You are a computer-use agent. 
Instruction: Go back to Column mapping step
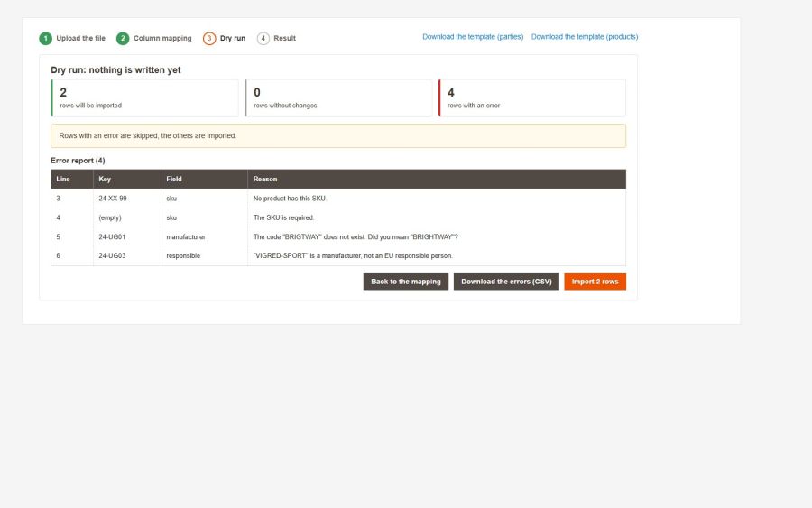coord(162,38)
